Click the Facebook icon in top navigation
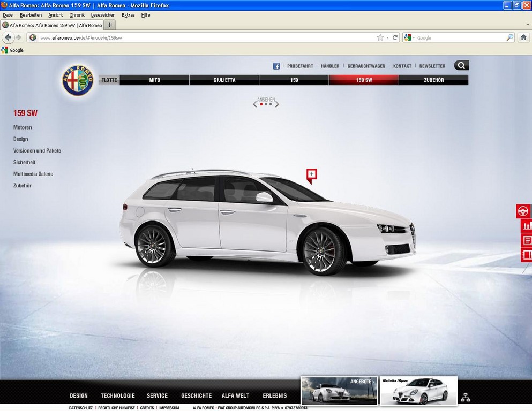This screenshot has height=411, width=532. click(276, 66)
